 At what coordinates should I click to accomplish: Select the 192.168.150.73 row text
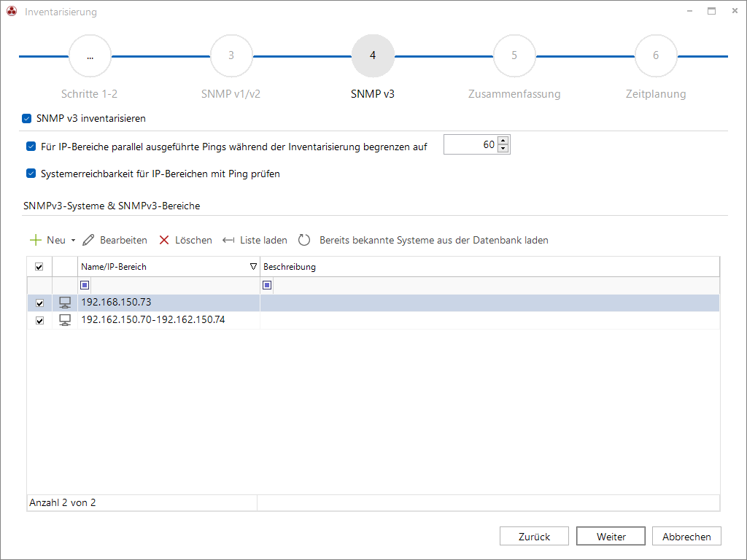(116, 303)
